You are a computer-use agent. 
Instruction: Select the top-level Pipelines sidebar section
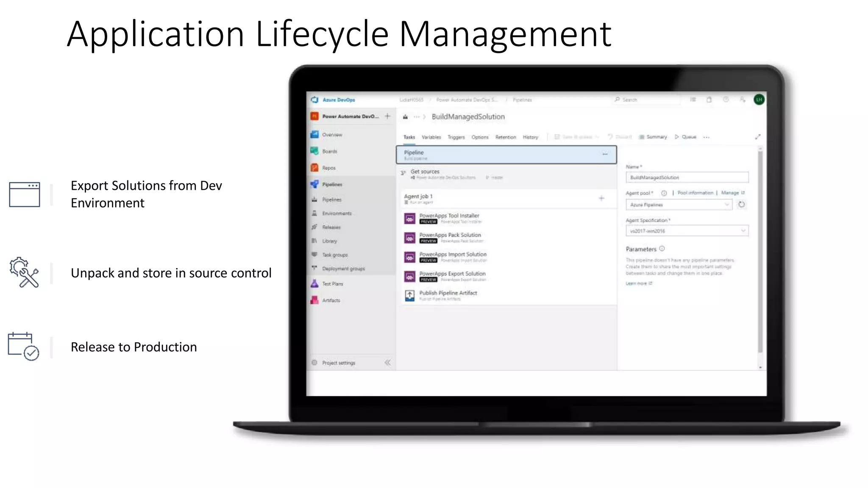tap(332, 184)
